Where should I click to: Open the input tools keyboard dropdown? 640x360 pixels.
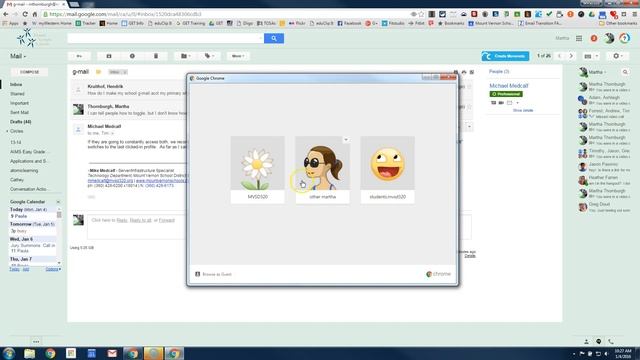click(591, 56)
